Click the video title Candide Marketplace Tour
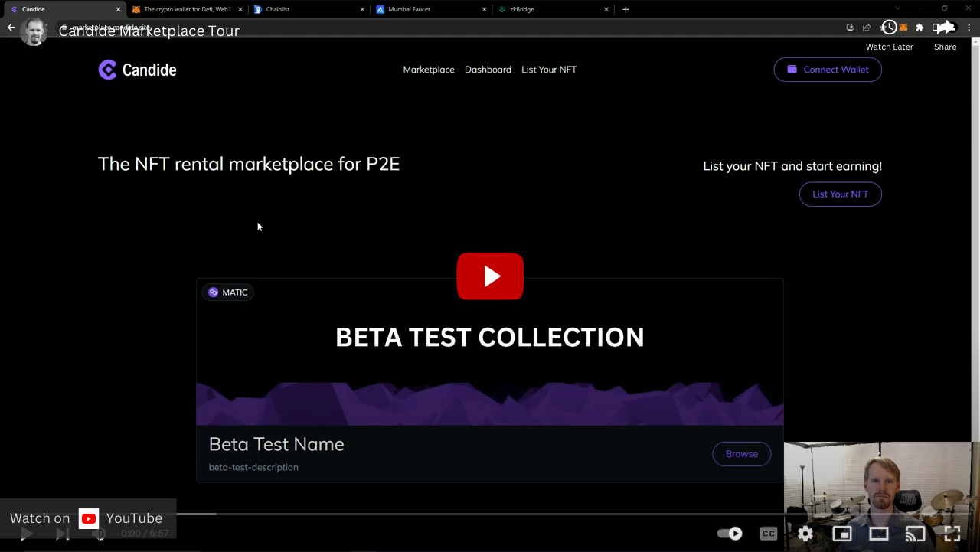Screen dimensions: 980x552 tap(149, 31)
